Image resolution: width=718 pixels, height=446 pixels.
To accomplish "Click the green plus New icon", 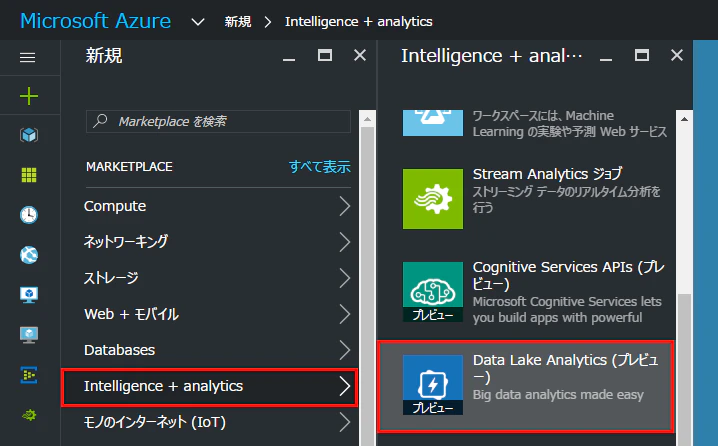I will tap(29, 96).
